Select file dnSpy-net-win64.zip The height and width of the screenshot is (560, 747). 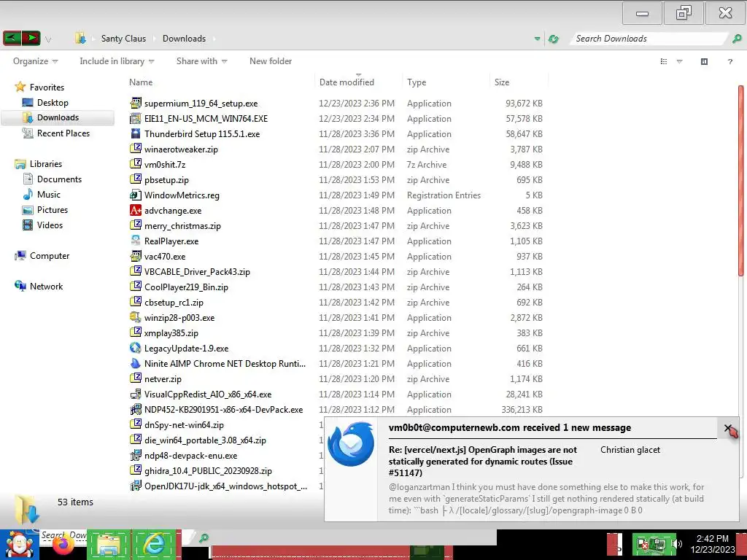pos(184,425)
